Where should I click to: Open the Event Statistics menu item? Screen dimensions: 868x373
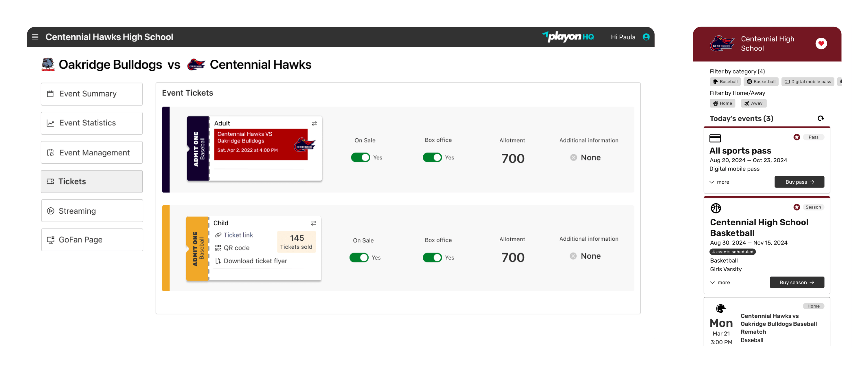(x=92, y=123)
